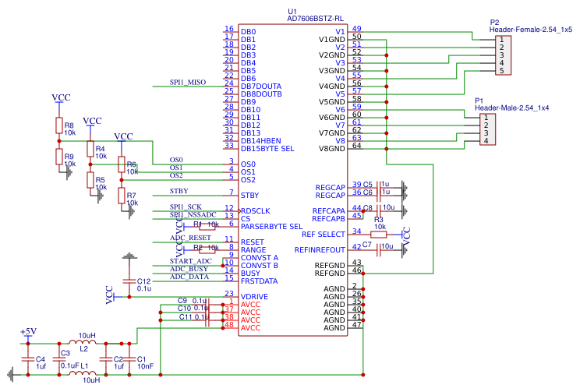Click the Header-Female-2.54_1x5 label
Image resolution: width=580 pixels, height=392 pixels.
(x=531, y=30)
